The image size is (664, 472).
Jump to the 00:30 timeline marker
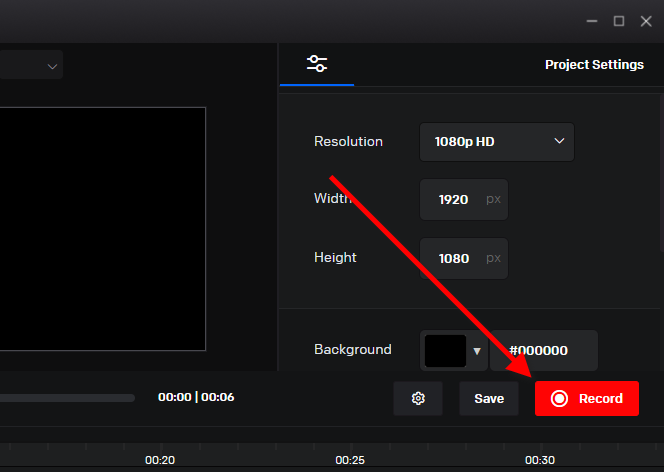click(540, 460)
